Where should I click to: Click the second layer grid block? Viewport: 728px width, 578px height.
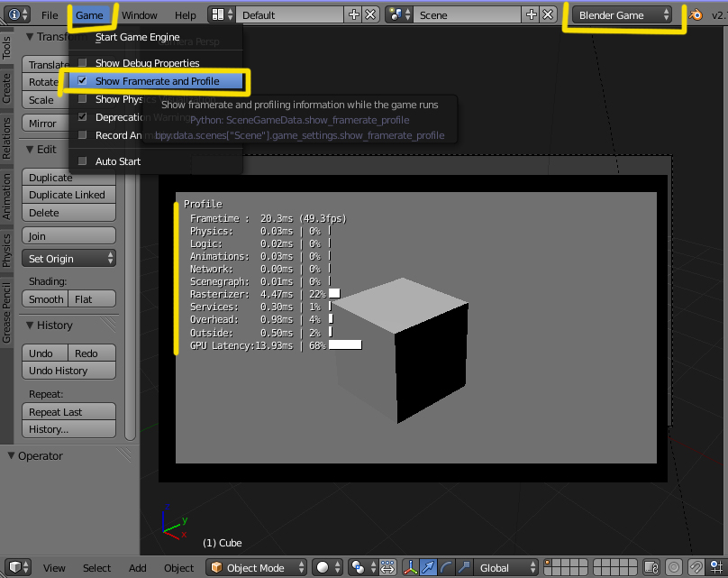click(x=614, y=567)
